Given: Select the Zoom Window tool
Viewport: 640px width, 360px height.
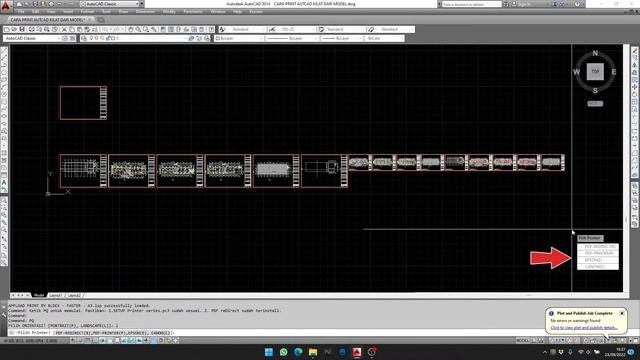Looking at the screenshot, I should pyautogui.click(x=146, y=29).
